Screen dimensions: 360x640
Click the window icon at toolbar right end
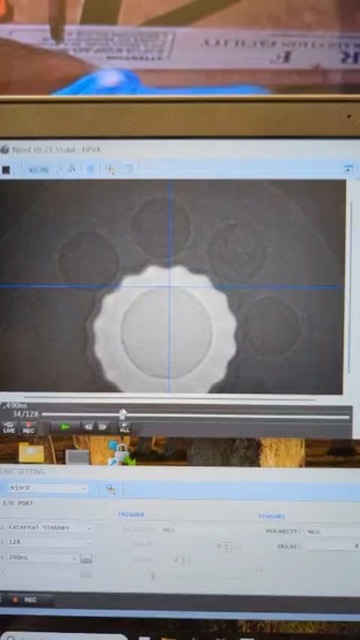point(348,168)
